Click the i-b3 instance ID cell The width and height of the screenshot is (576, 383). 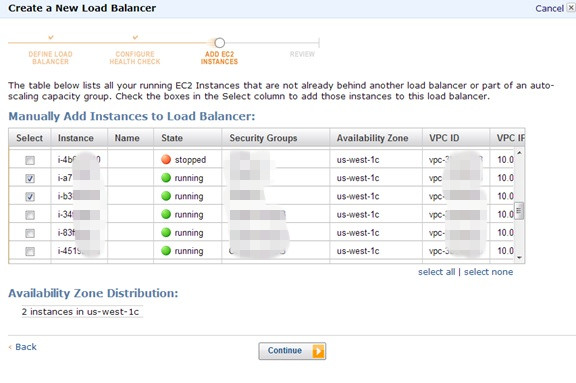[79, 196]
